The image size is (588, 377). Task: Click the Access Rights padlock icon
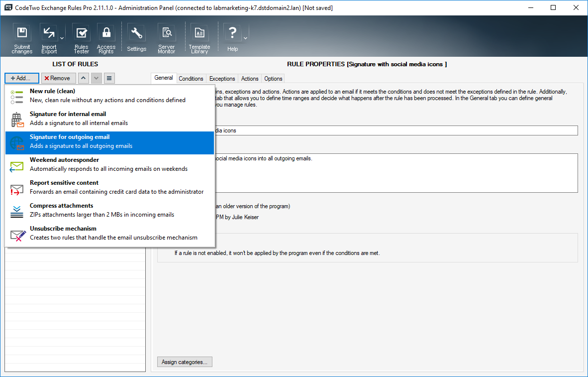106,33
